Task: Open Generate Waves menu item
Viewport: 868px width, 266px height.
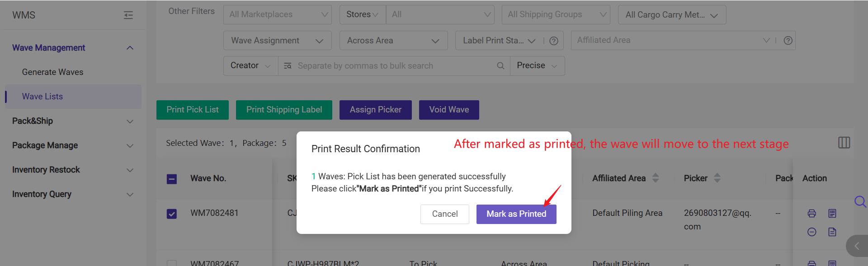Action: [52, 72]
